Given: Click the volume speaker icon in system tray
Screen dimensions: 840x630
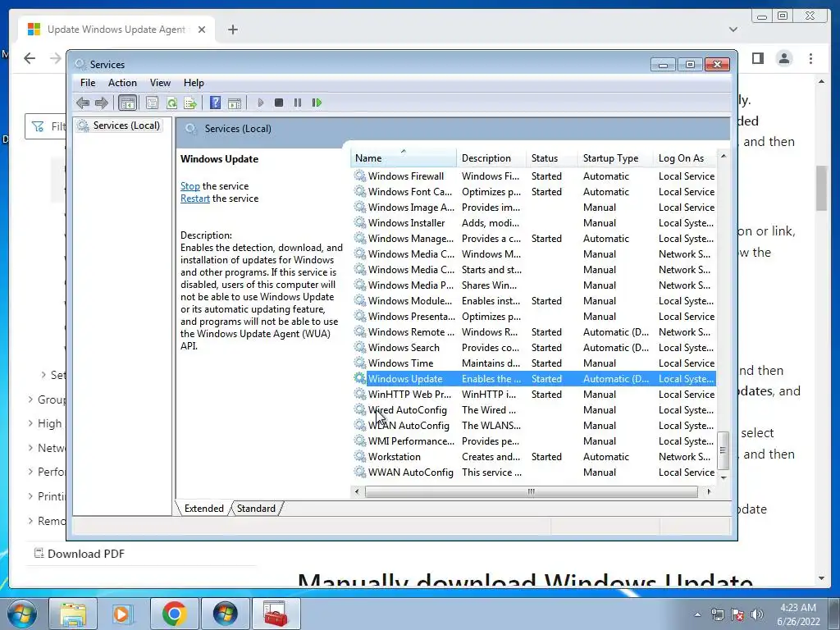Looking at the screenshot, I should (x=757, y=614).
